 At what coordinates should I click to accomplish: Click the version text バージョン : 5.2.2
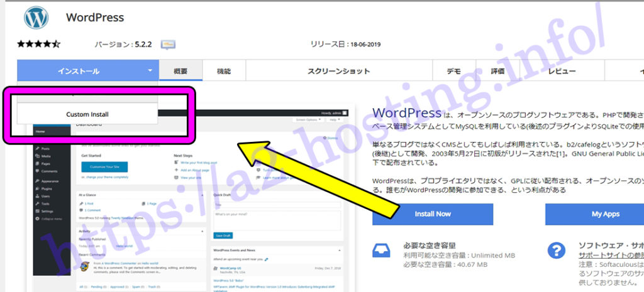123,45
